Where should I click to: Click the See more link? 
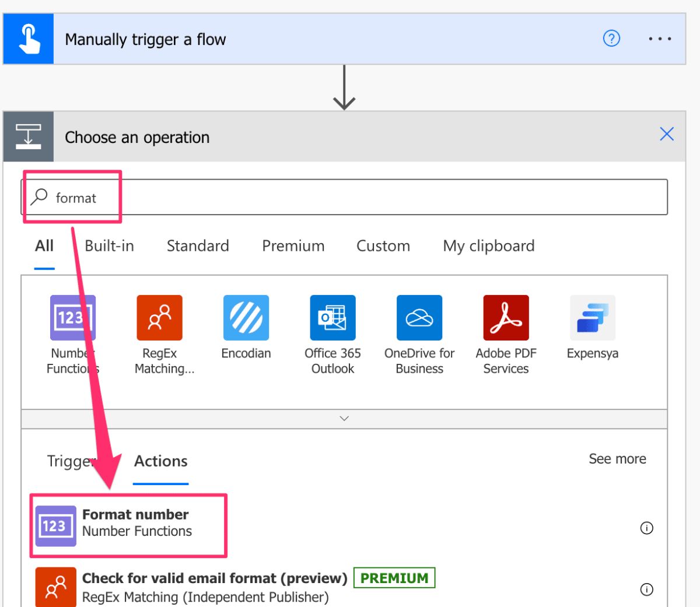[617, 459]
